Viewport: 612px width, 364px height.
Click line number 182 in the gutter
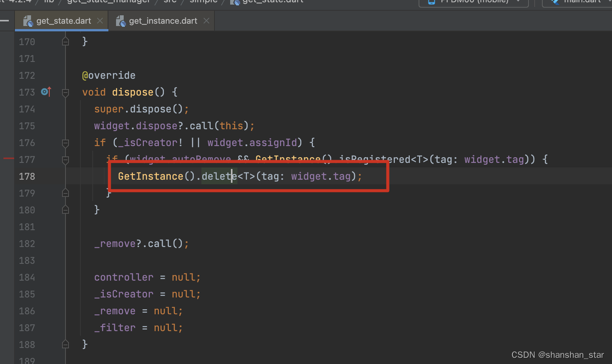pos(27,244)
